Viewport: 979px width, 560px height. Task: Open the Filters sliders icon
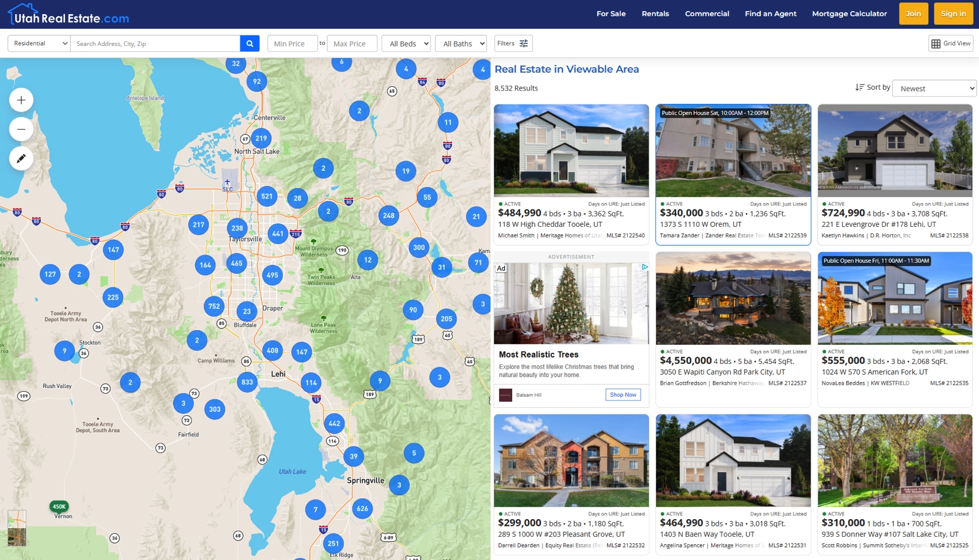coord(523,43)
